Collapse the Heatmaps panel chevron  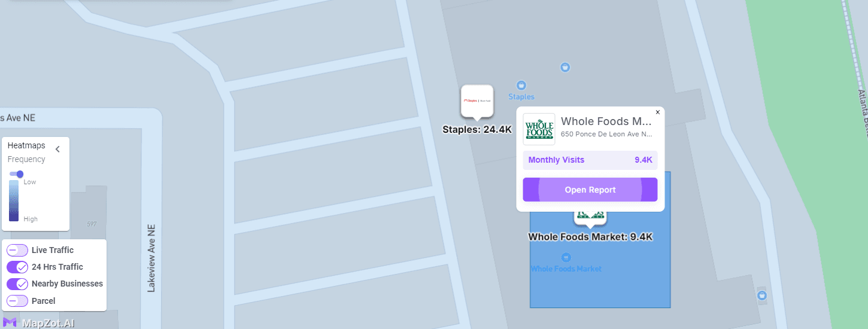click(x=57, y=149)
